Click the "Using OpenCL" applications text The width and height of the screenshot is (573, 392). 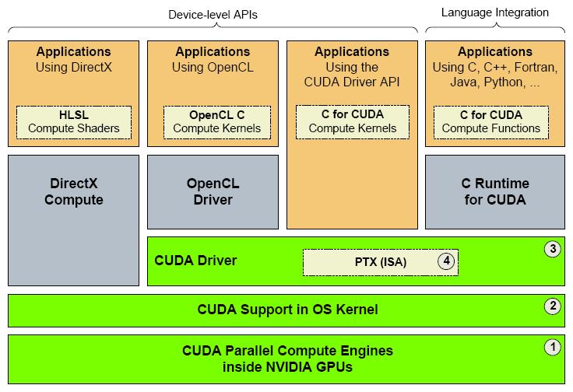click(213, 67)
